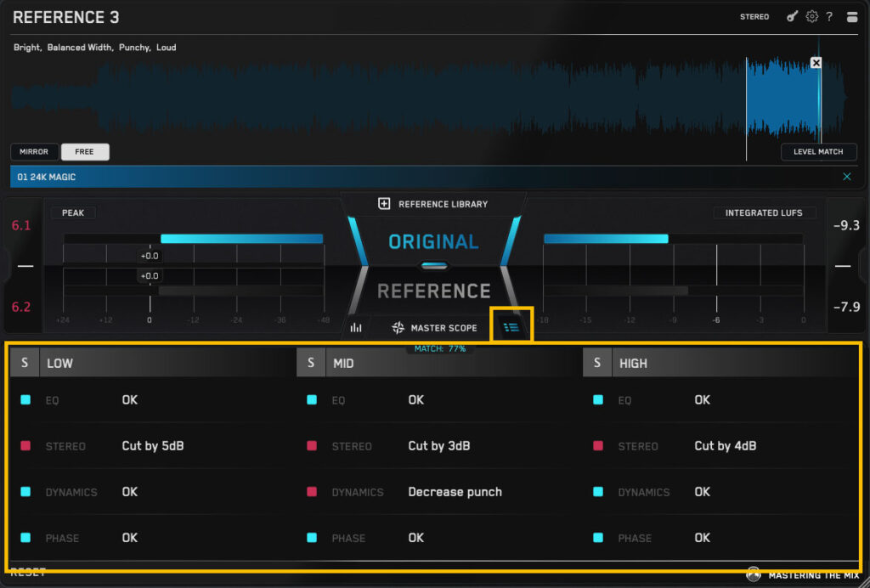Click the LOW EQ indicator square
Image resolution: width=870 pixels, height=588 pixels.
click(x=25, y=400)
